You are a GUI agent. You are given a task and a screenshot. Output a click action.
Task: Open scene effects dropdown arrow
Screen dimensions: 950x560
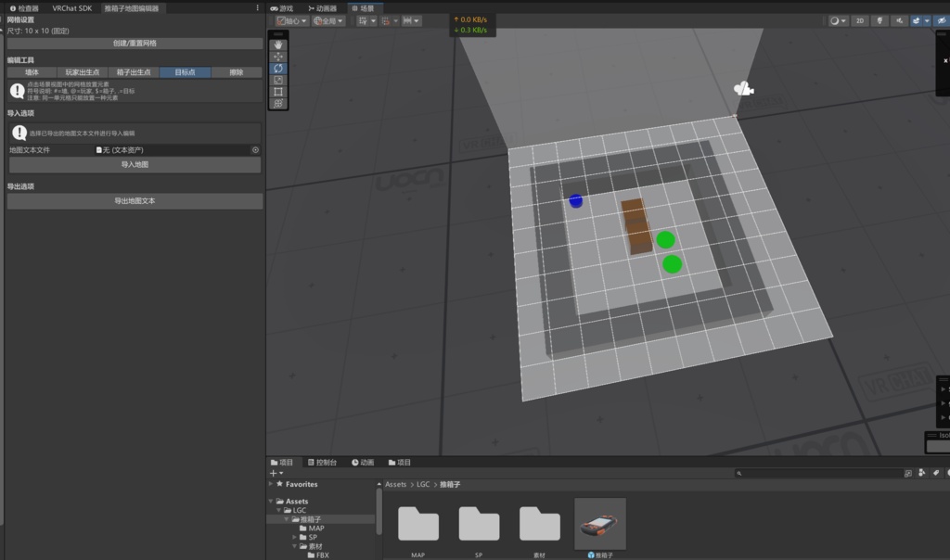point(927,20)
